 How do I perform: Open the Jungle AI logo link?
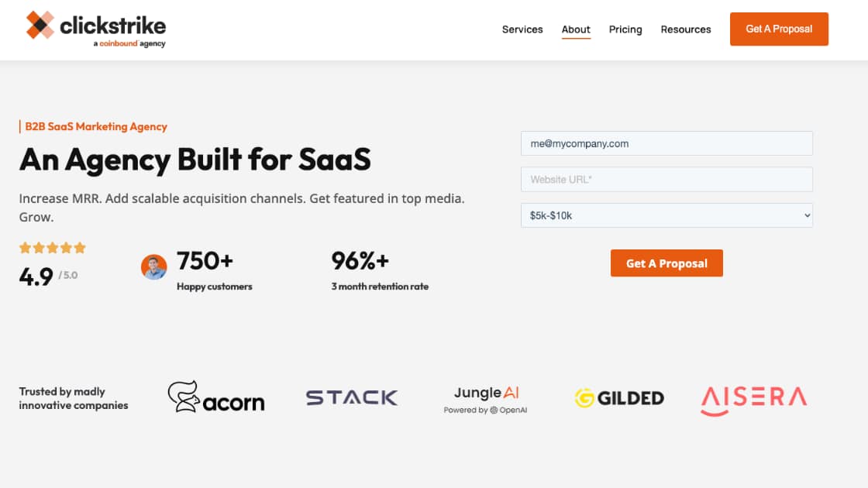point(486,393)
